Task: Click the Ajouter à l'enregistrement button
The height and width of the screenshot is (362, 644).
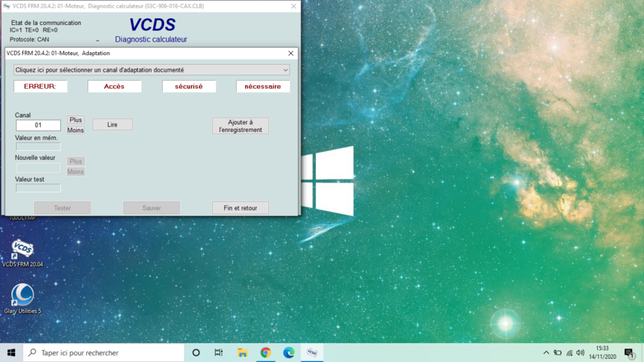Action: click(241, 126)
